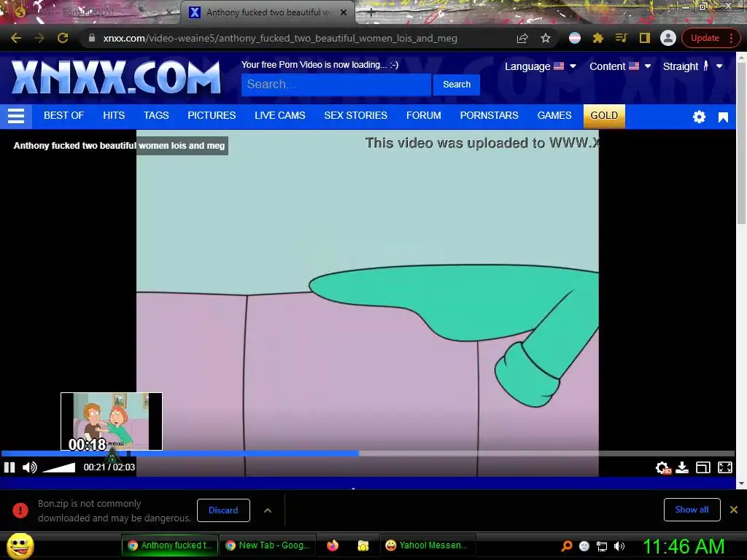Open the smiley Start button

pos(20,545)
